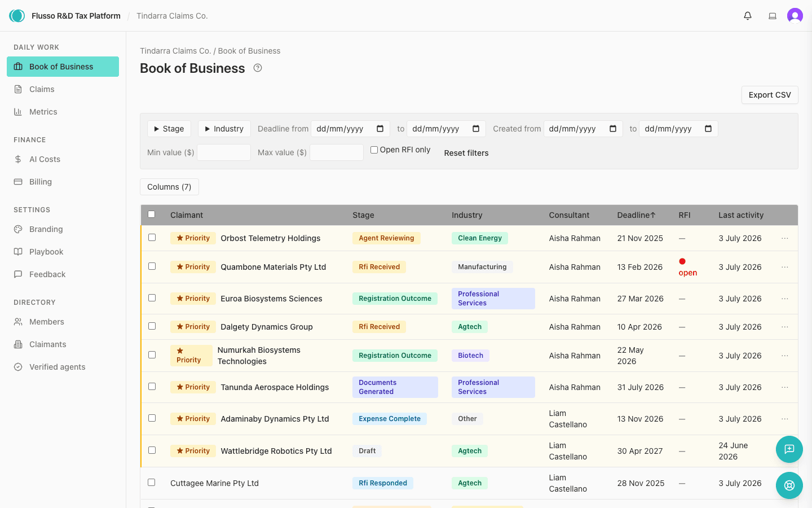Sort by the Last activity column header

[741, 215]
